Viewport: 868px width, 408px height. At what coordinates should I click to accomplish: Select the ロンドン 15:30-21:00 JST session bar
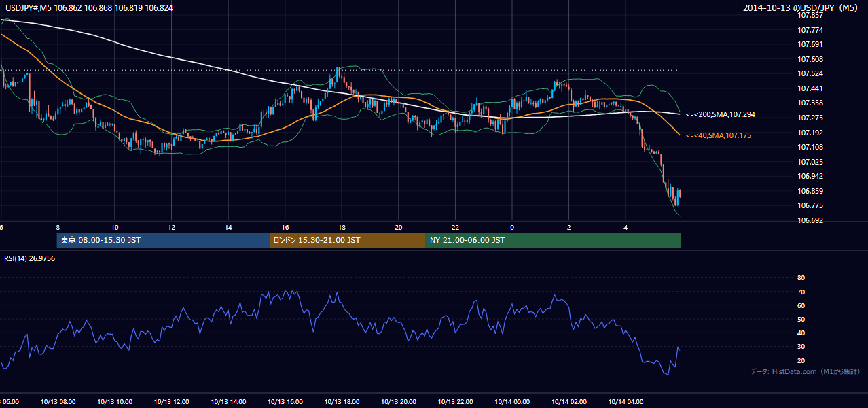click(348, 240)
